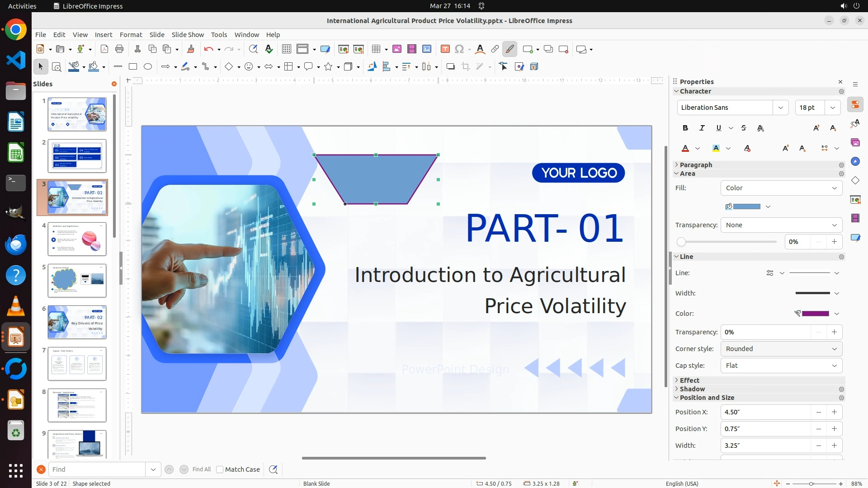The width and height of the screenshot is (868, 488).
Task: Click the Crop Image tool icon
Action: [x=466, y=67]
